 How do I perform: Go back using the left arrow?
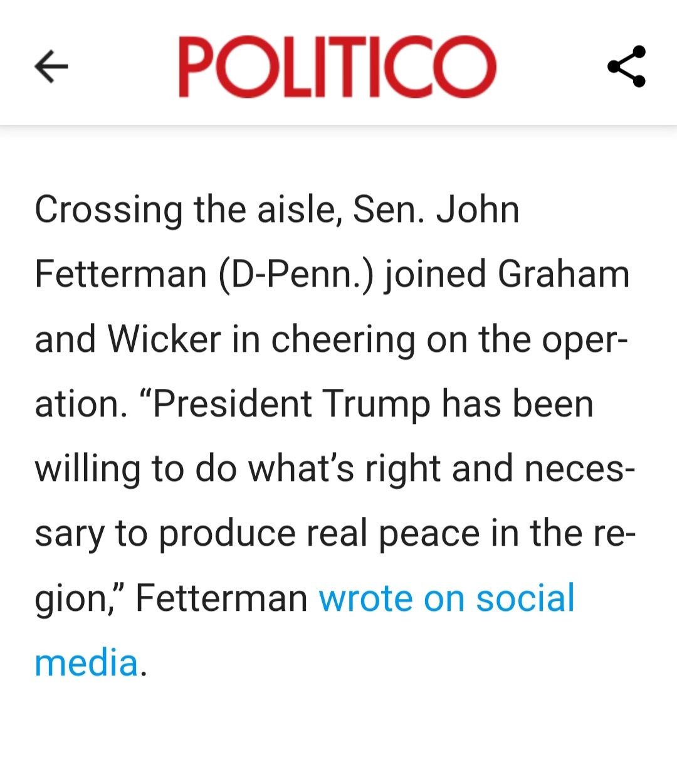(51, 66)
